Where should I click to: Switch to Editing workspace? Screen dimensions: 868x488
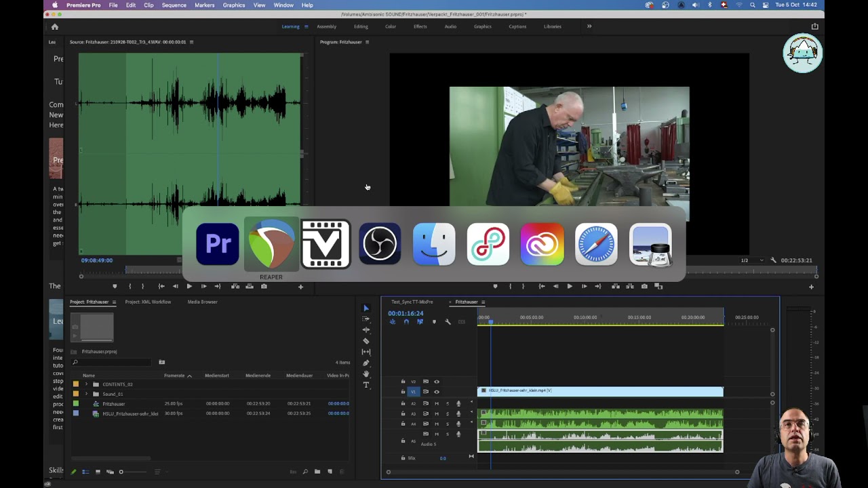click(x=361, y=26)
